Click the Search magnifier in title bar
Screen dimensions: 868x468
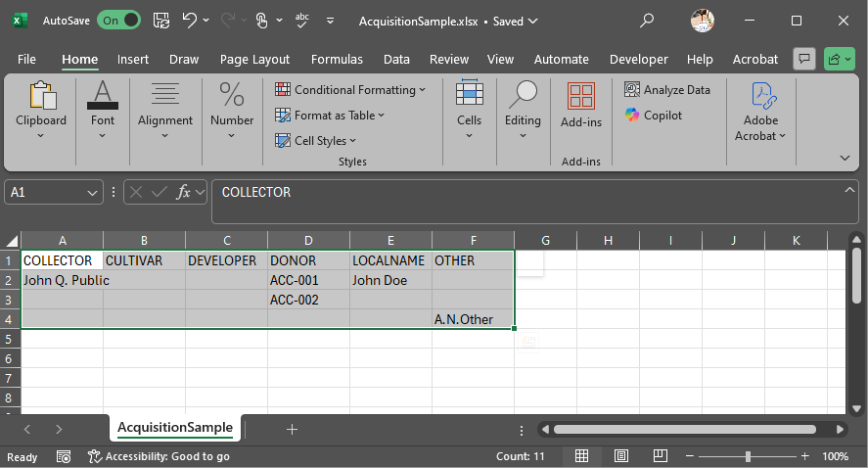[x=647, y=20]
